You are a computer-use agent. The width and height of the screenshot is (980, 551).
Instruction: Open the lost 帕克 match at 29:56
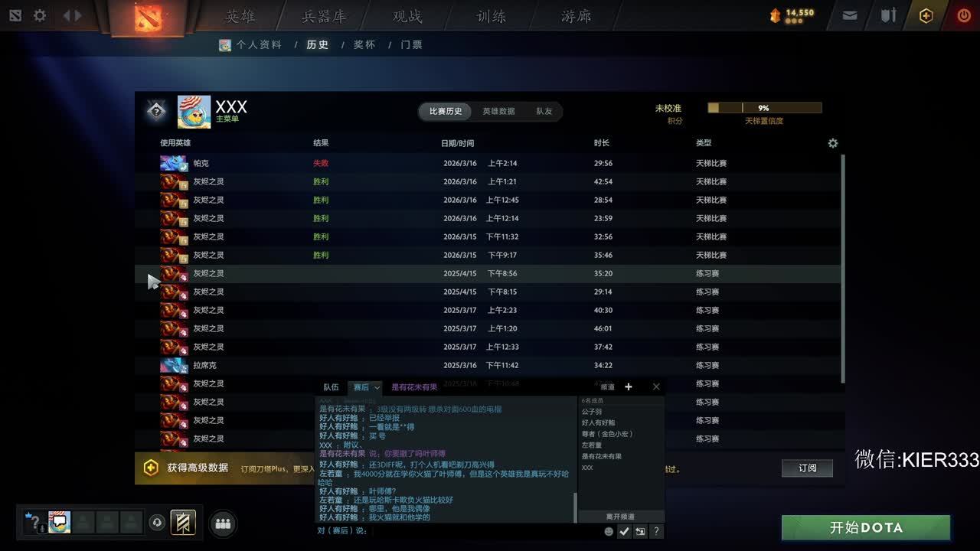click(488, 163)
